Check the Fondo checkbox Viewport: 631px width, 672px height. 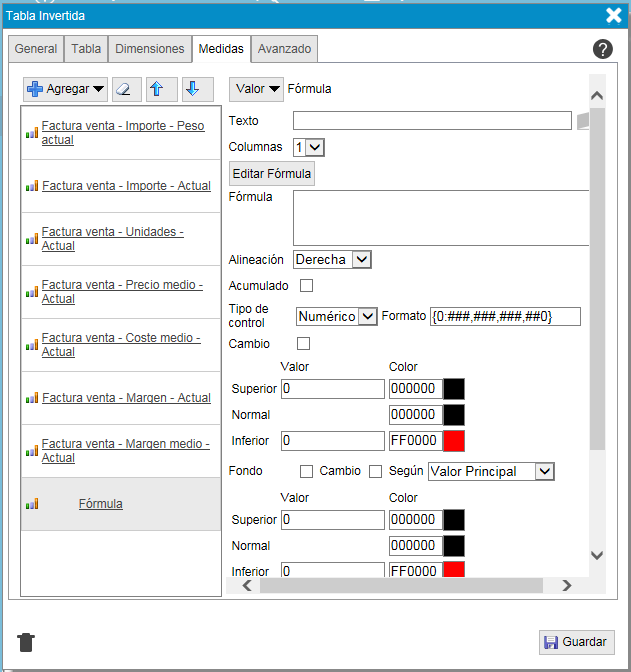307,471
